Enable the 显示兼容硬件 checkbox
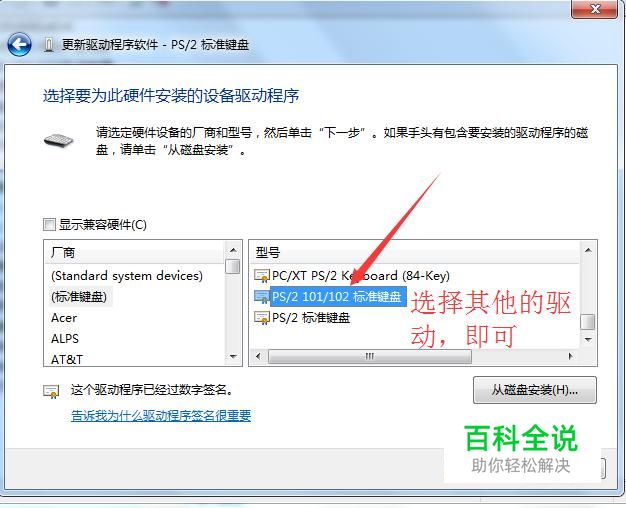 point(49,224)
